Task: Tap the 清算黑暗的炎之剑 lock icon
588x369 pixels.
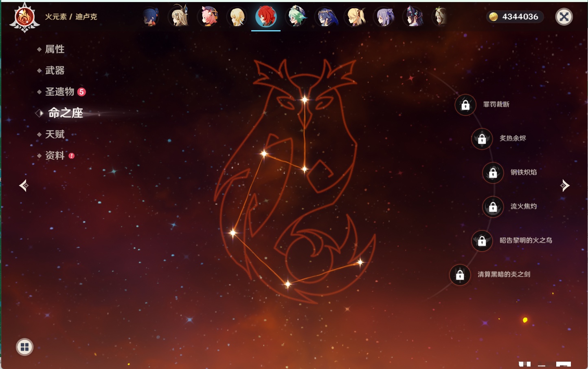Action: (x=460, y=275)
